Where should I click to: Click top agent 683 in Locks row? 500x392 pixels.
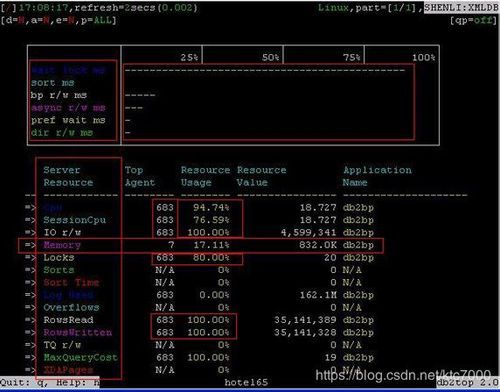pos(165,257)
